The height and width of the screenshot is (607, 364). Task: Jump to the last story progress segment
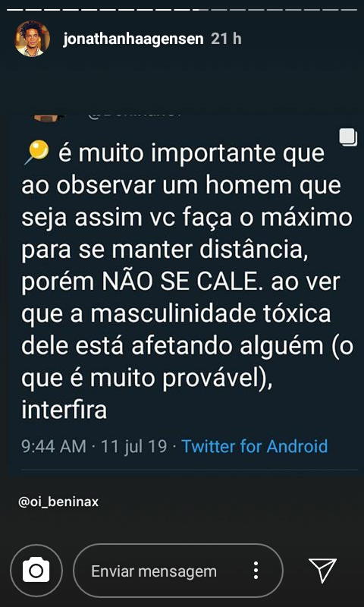click(350, 9)
